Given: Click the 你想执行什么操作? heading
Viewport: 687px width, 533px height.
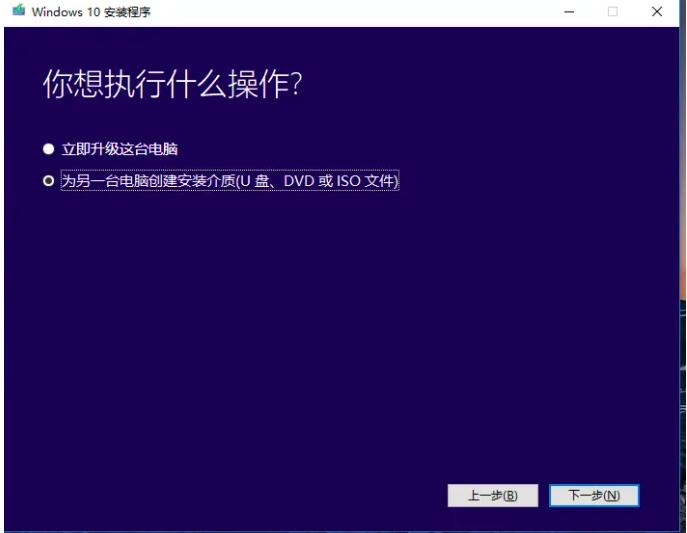Looking at the screenshot, I should point(173,84).
